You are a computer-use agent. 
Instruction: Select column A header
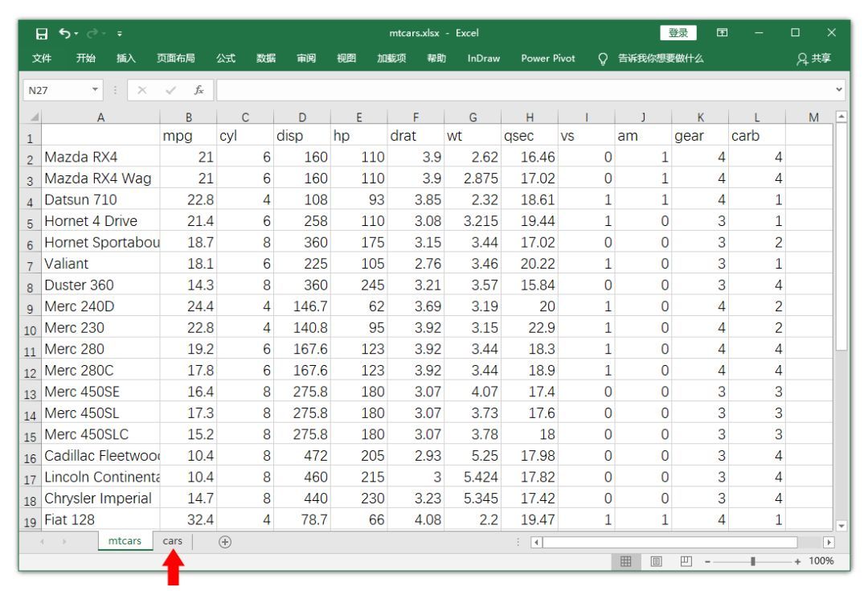100,117
